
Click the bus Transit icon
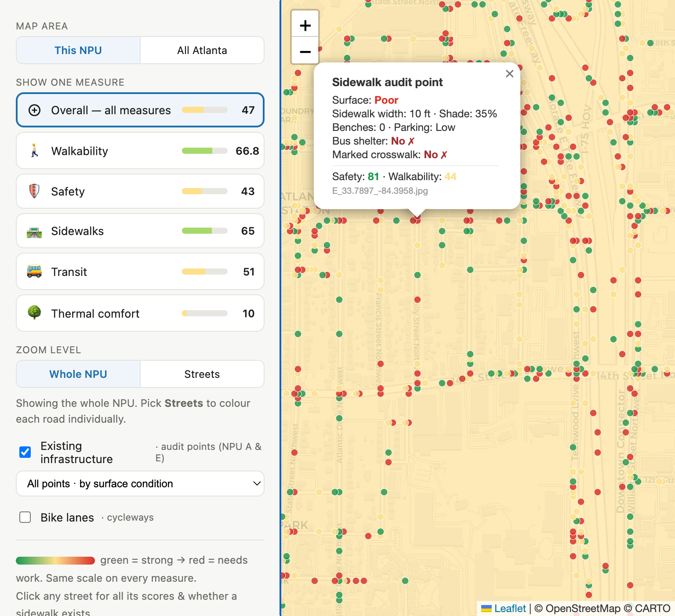pos(34,272)
